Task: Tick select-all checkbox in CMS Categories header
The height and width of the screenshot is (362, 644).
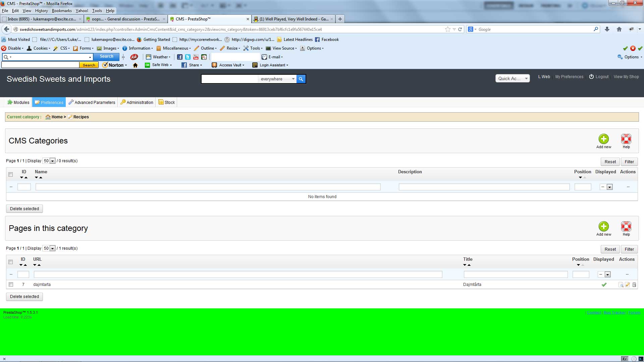Action: tap(11, 175)
